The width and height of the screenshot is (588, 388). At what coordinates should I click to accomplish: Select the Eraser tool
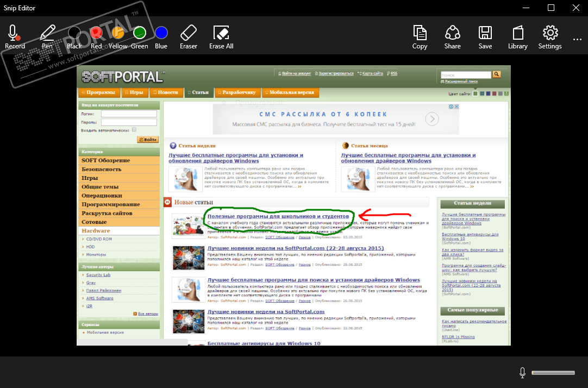point(188,37)
